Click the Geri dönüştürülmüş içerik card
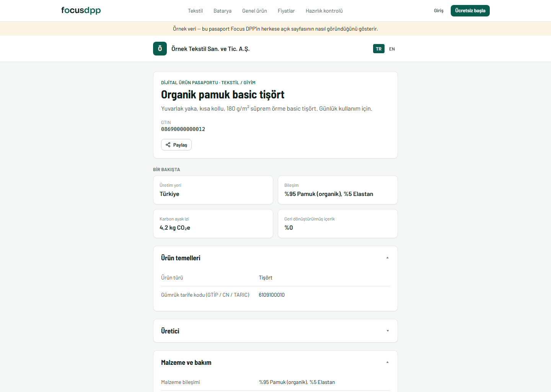 click(x=338, y=224)
